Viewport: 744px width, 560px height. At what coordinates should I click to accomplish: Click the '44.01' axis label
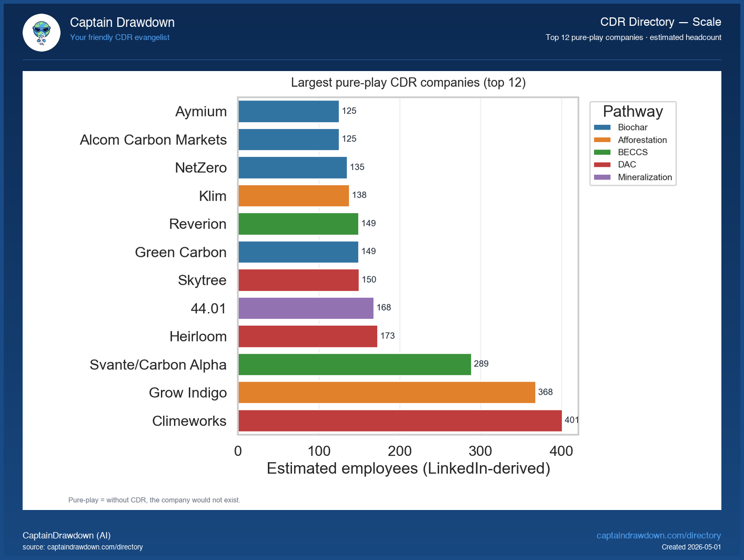[x=208, y=308]
